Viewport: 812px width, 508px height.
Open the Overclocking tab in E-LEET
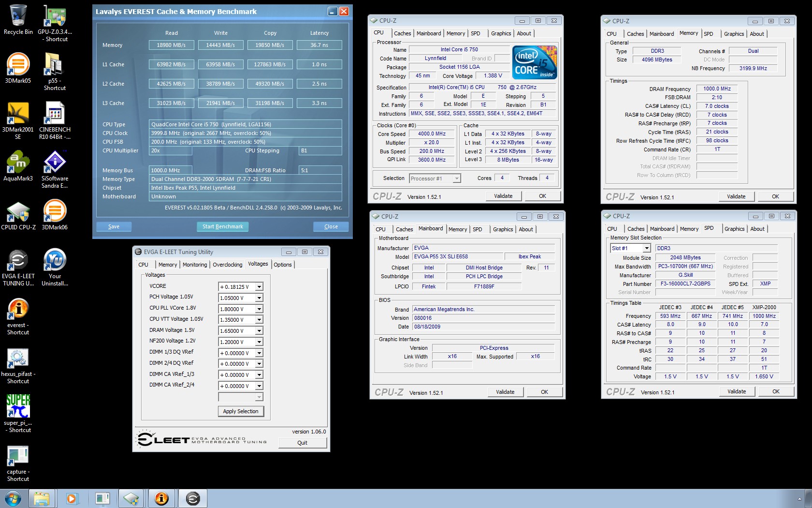tap(228, 265)
